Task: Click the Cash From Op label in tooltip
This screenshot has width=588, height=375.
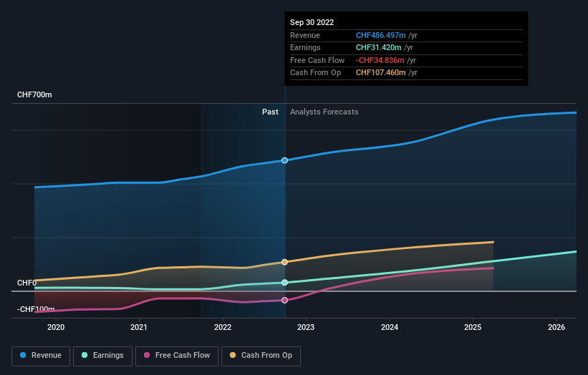Action: pos(315,73)
